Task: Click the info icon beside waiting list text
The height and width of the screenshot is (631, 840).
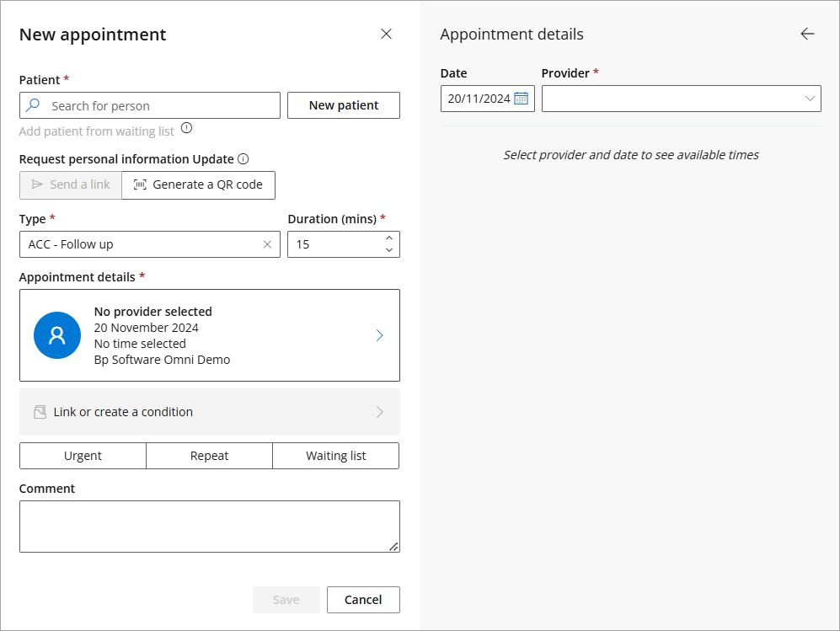Action: 186,129
